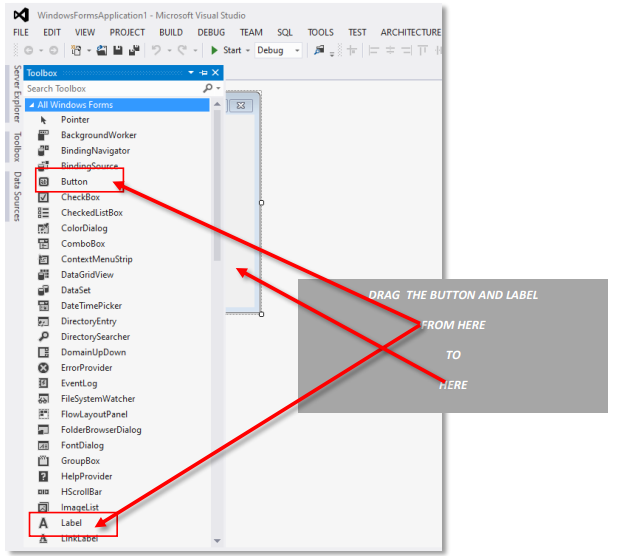Toggle the Toolbox auto-hide pin
Image resolution: width=628 pixels, height=556 pixels.
coord(203,73)
